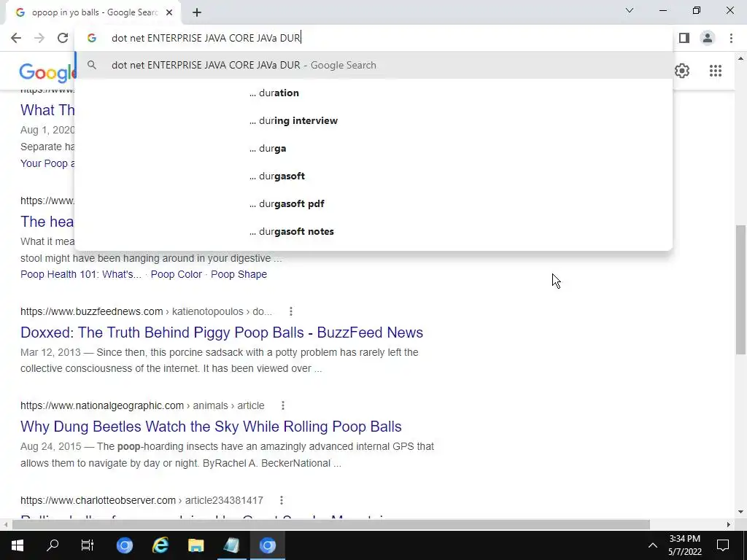
Task: Select the 'opoop in yo balls' tab
Action: (93, 13)
